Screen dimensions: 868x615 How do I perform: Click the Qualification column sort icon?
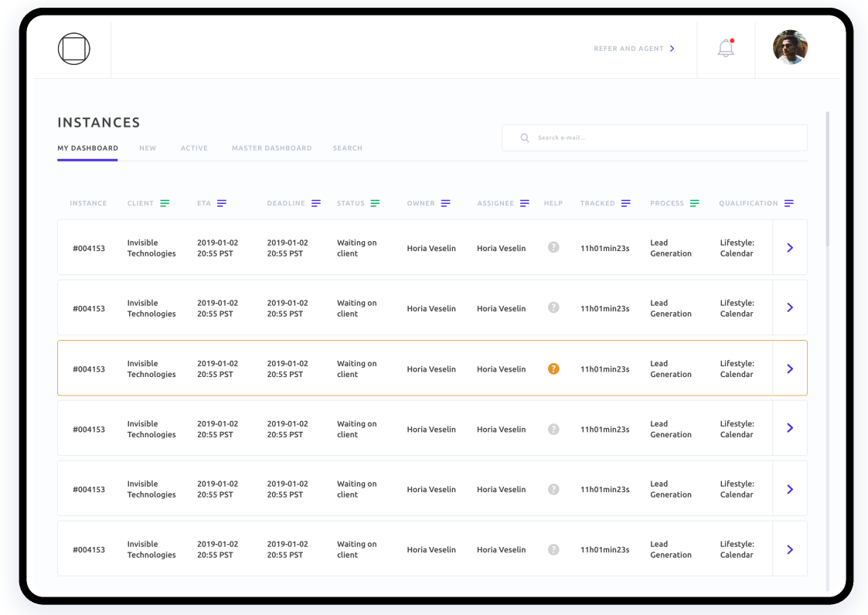tap(788, 202)
